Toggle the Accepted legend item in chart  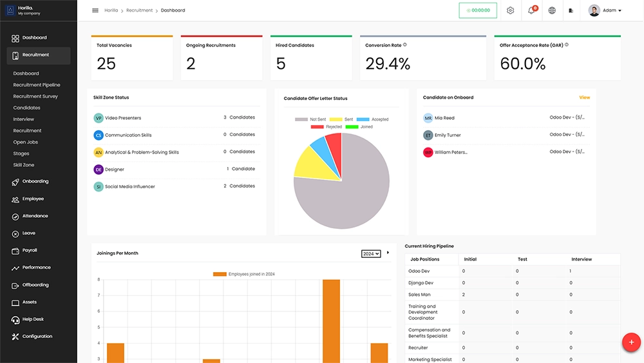[372, 119]
